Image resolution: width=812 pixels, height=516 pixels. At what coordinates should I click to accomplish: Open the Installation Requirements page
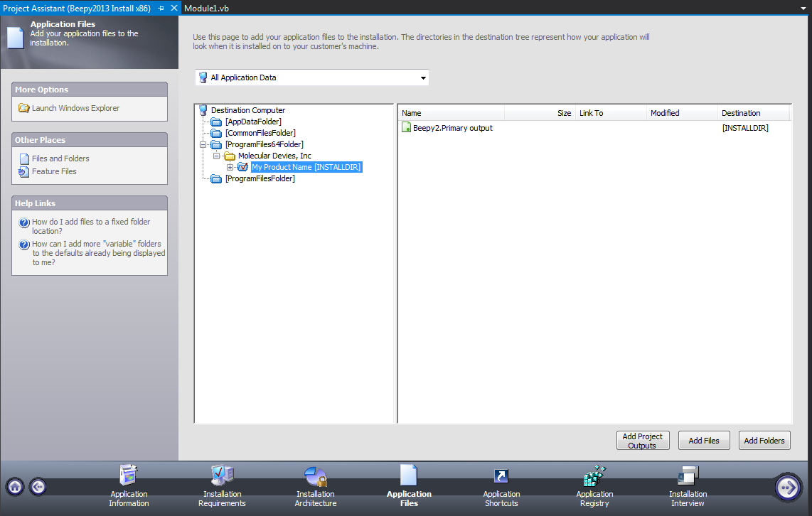coord(222,487)
